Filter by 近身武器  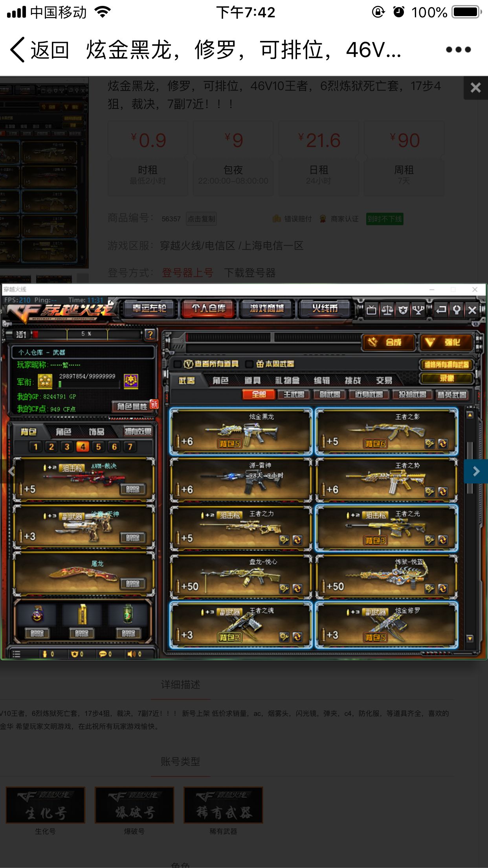[369, 395]
